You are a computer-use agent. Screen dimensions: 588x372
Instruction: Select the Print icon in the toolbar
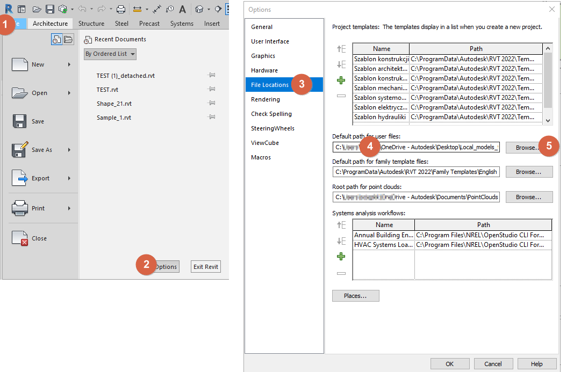(120, 9)
